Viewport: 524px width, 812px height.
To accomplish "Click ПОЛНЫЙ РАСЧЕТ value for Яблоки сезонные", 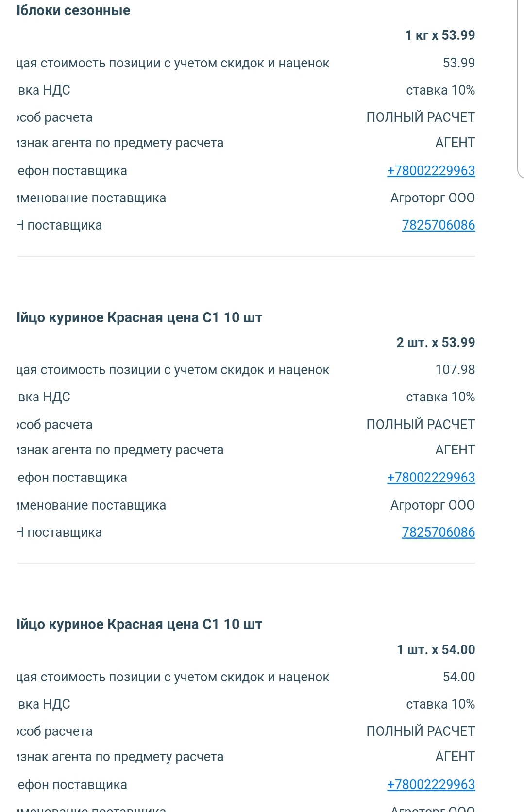I will [x=420, y=117].
